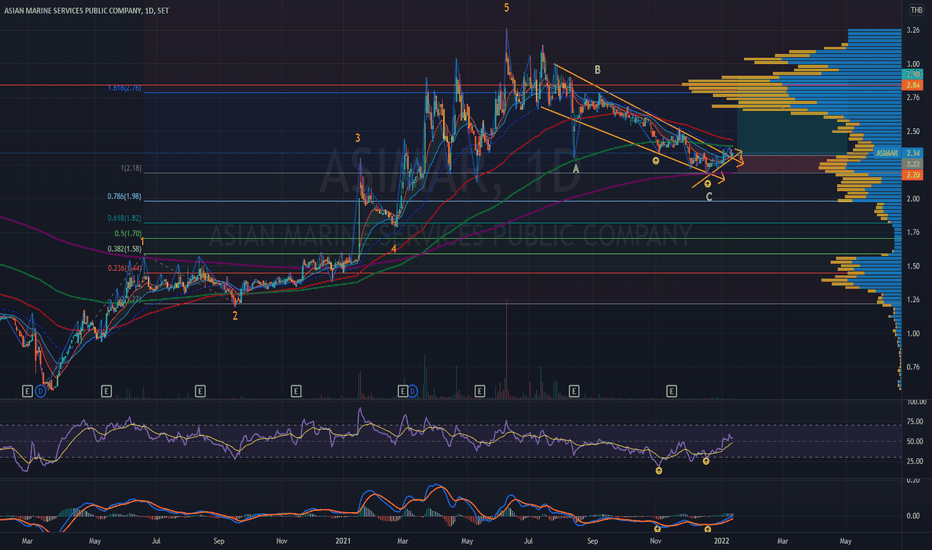Click the 75.00 RSI scale value
This screenshot has width=932, height=550.
pos(915,422)
